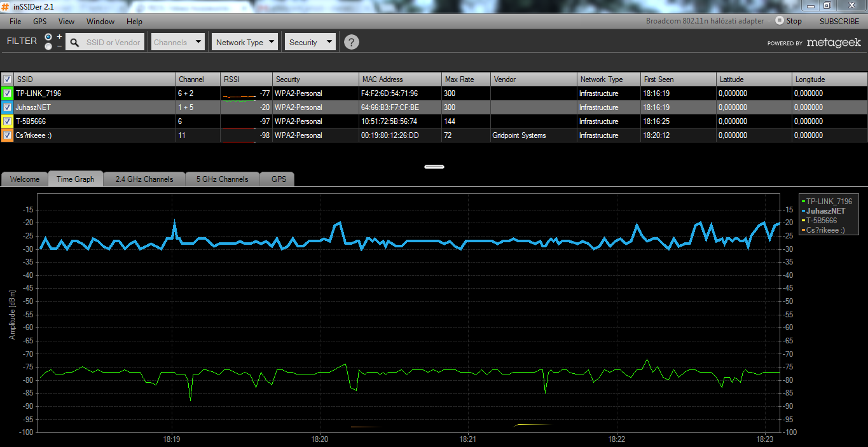The width and height of the screenshot is (868, 447).
Task: Sort by the SSID column header
Action: point(95,79)
